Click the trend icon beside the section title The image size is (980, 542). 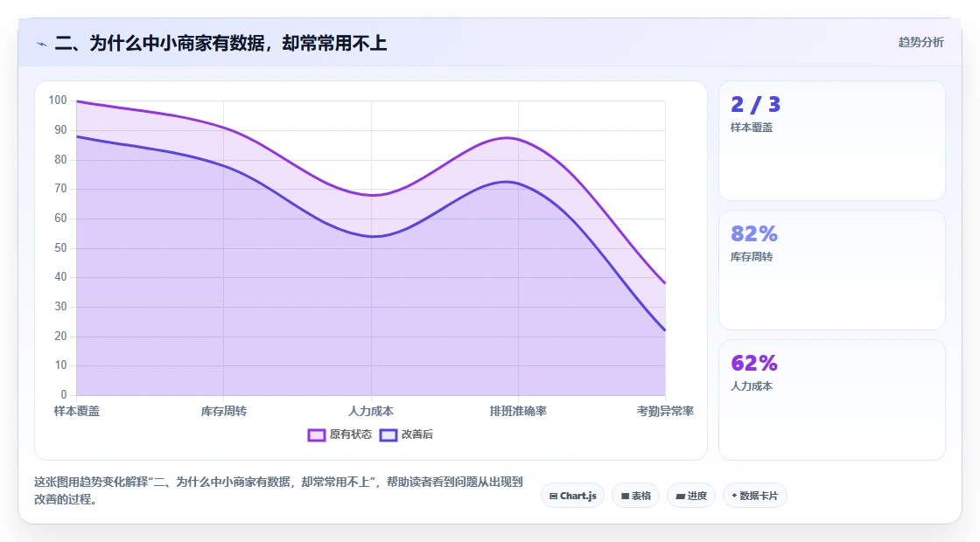tap(42, 44)
